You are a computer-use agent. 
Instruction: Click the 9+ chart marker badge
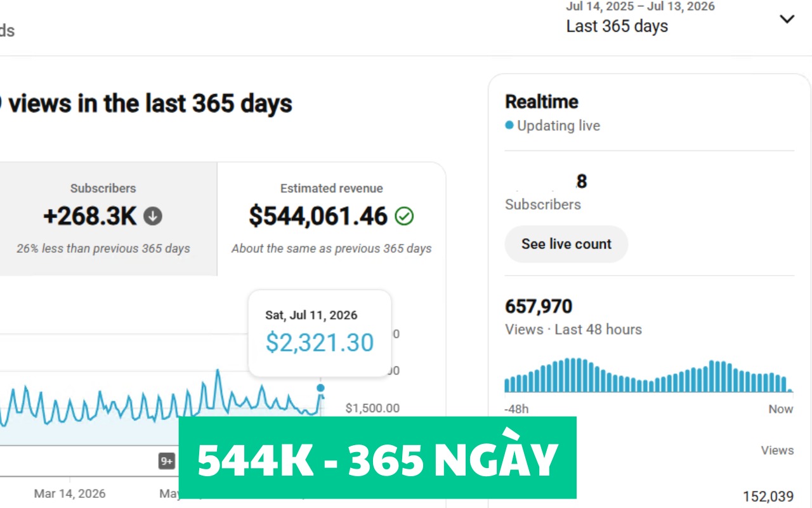[167, 461]
